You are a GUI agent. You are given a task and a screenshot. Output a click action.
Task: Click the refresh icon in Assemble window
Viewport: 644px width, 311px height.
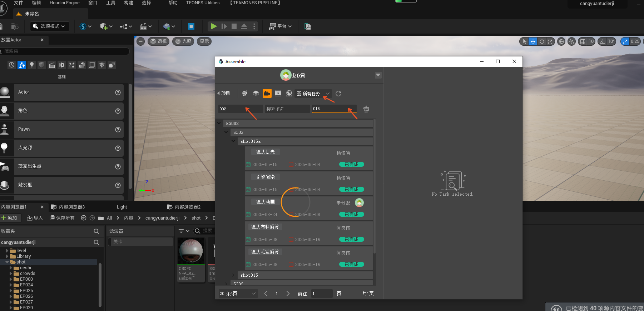[x=338, y=94]
